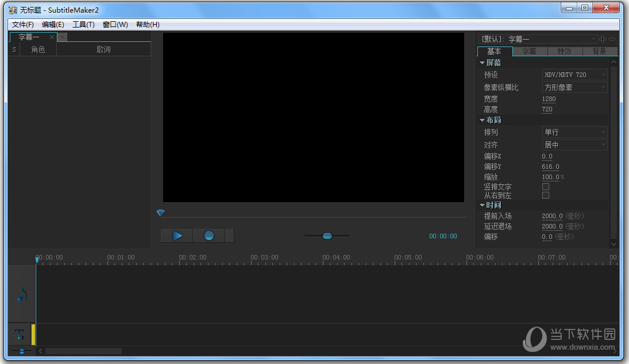
Task: Open the 预设 dropdown showing HDV/HDTV 720
Action: 574,75
